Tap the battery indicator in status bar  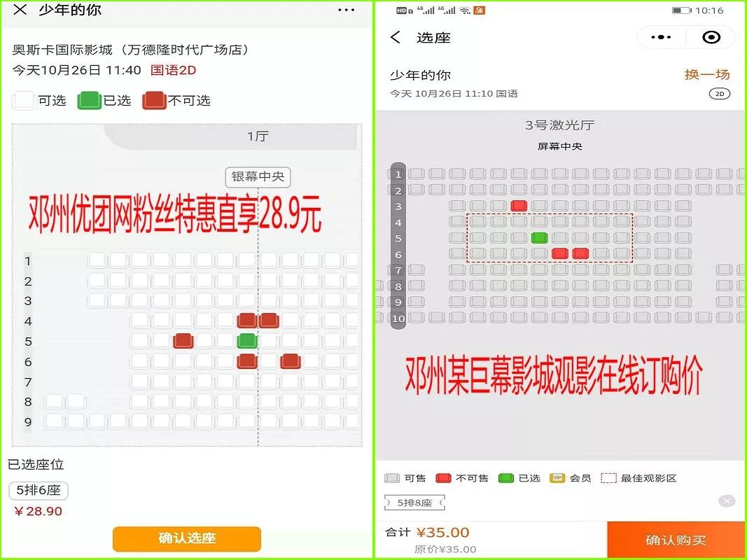[x=681, y=10]
